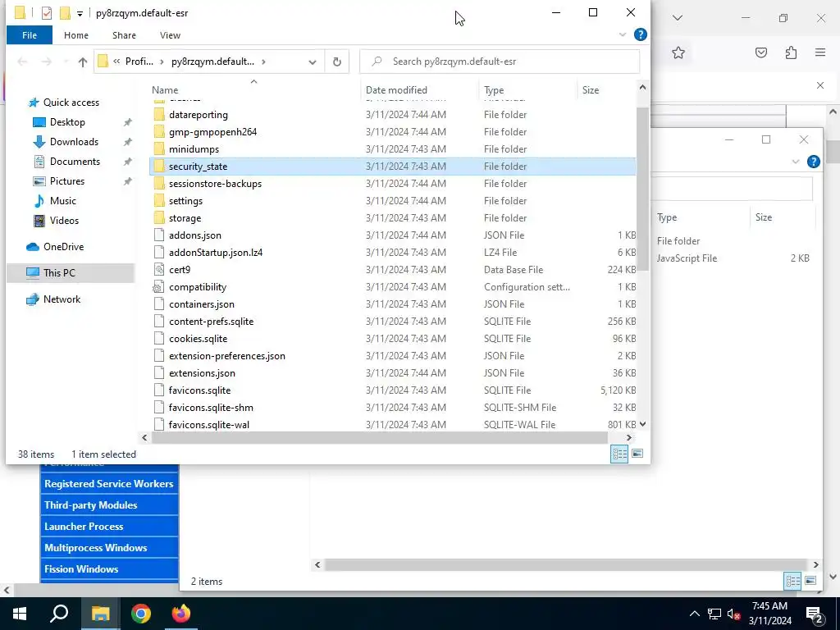840x630 pixels.
Task: Select the cert9 database file icon
Action: (158, 269)
